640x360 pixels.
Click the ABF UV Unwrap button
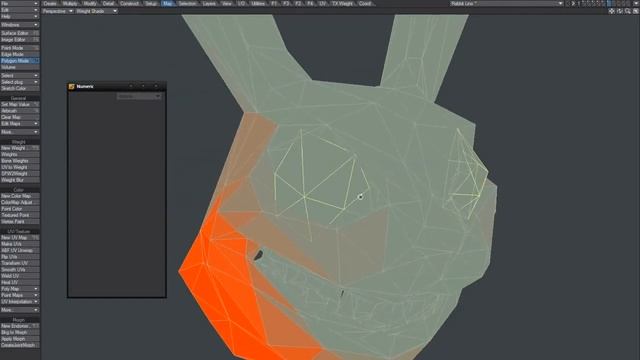click(x=20, y=250)
